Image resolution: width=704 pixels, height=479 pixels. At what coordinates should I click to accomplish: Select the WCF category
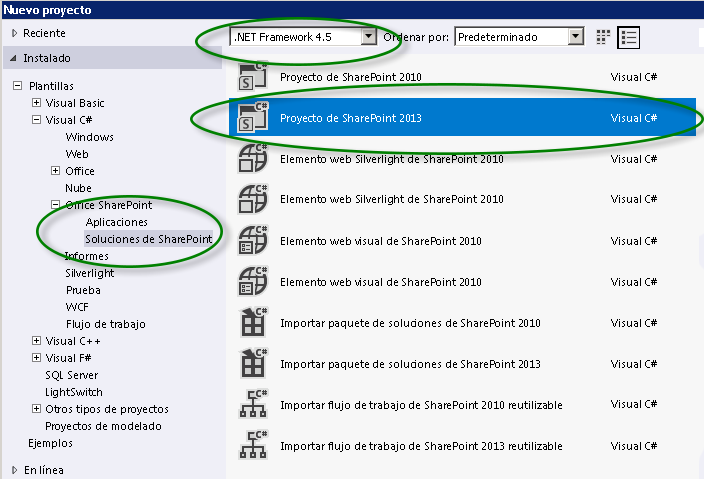77,307
